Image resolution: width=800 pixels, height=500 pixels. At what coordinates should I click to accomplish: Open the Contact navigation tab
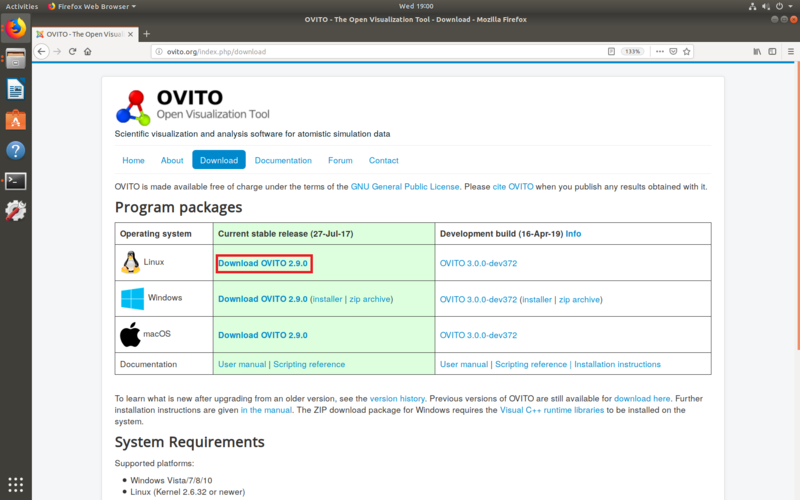tap(384, 160)
